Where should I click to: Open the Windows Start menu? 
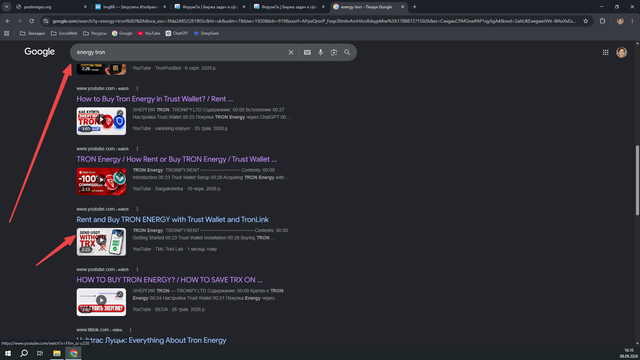pos(8,353)
